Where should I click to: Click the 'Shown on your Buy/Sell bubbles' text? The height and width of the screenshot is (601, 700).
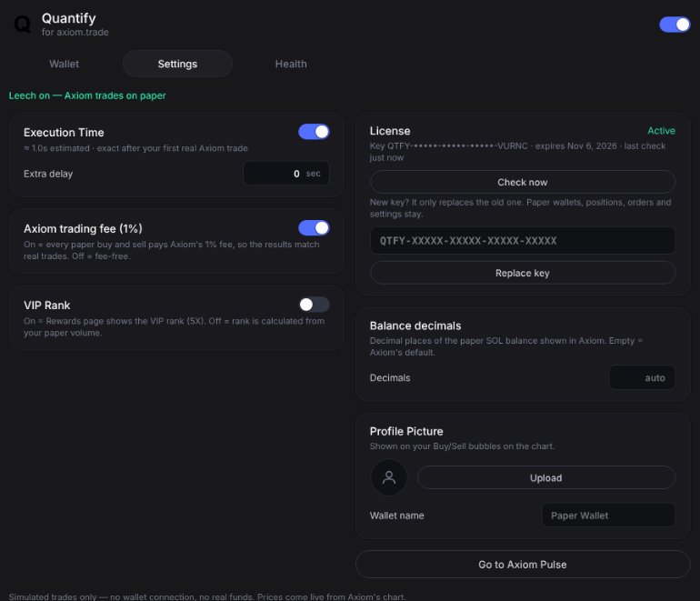pyautogui.click(x=462, y=446)
